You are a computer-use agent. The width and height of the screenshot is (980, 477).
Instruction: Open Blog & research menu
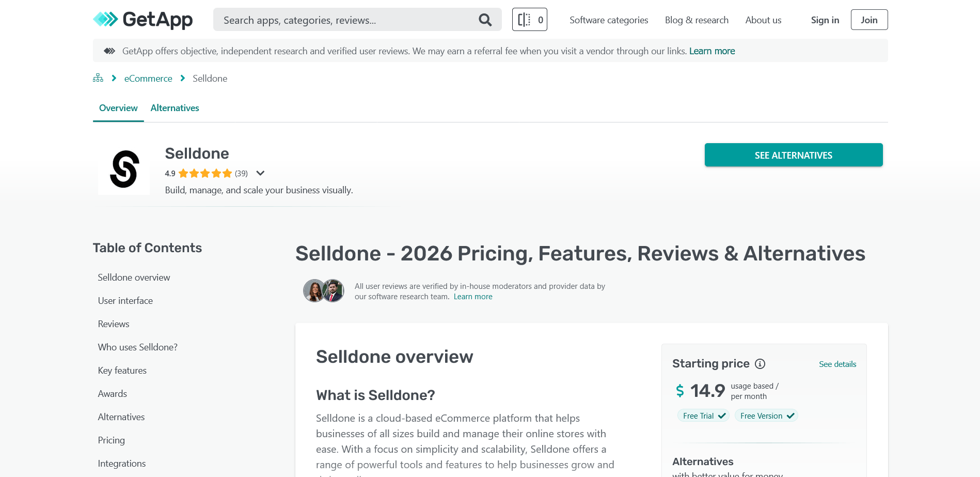click(697, 20)
